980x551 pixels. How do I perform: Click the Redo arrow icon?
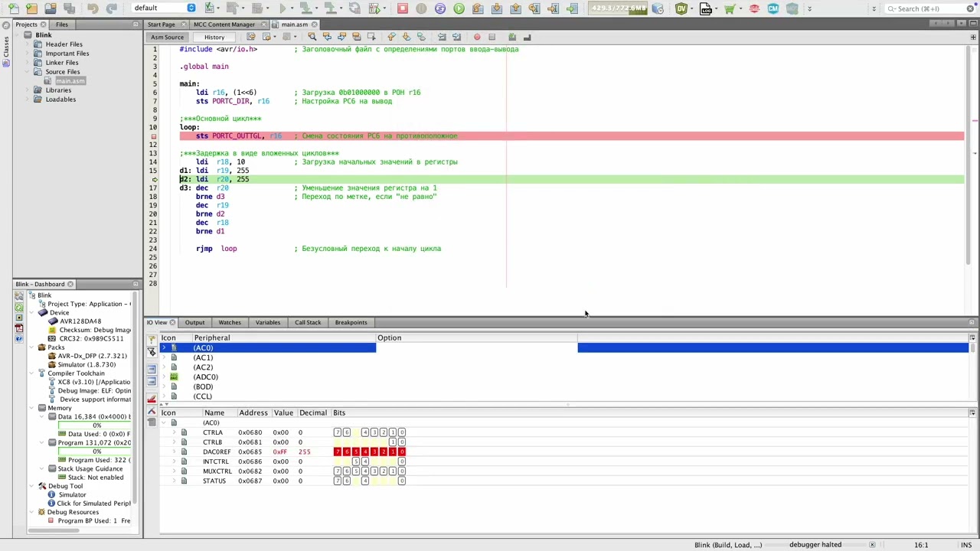[x=111, y=8]
